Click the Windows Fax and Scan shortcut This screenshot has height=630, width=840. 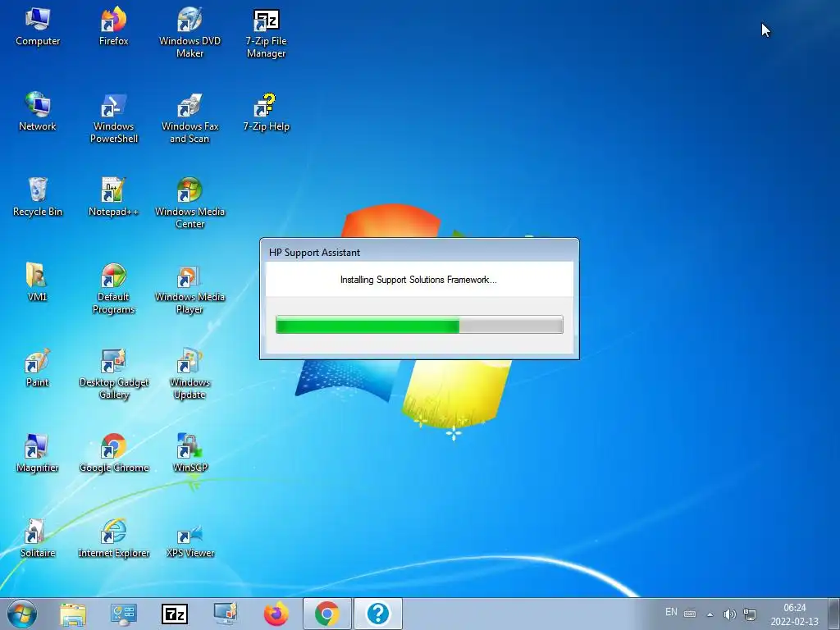point(189,118)
